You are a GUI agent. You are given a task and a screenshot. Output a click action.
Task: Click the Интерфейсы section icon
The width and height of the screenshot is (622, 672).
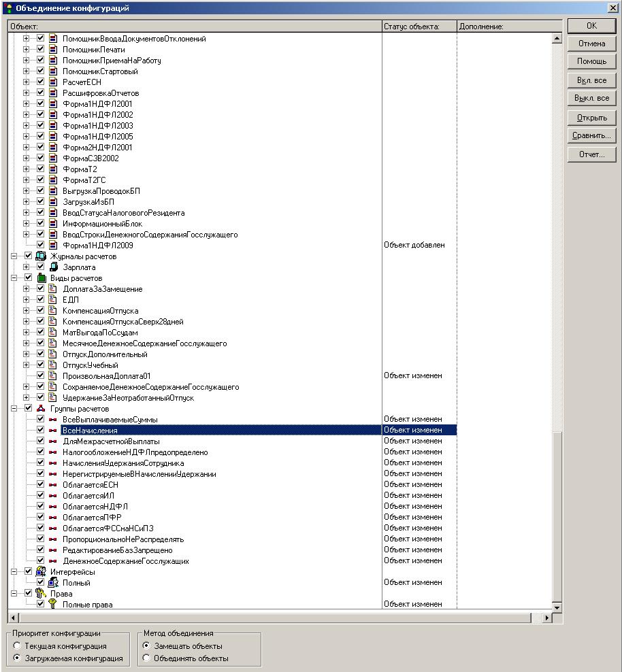[x=41, y=572]
